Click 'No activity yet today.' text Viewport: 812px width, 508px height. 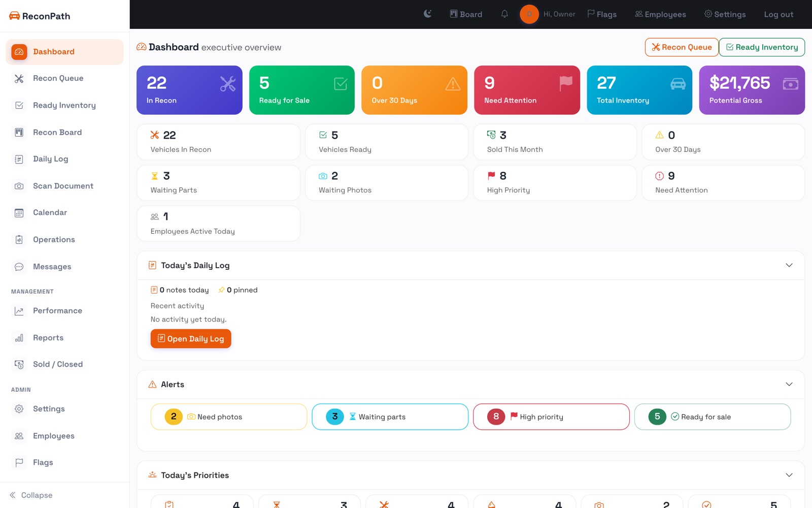click(189, 320)
